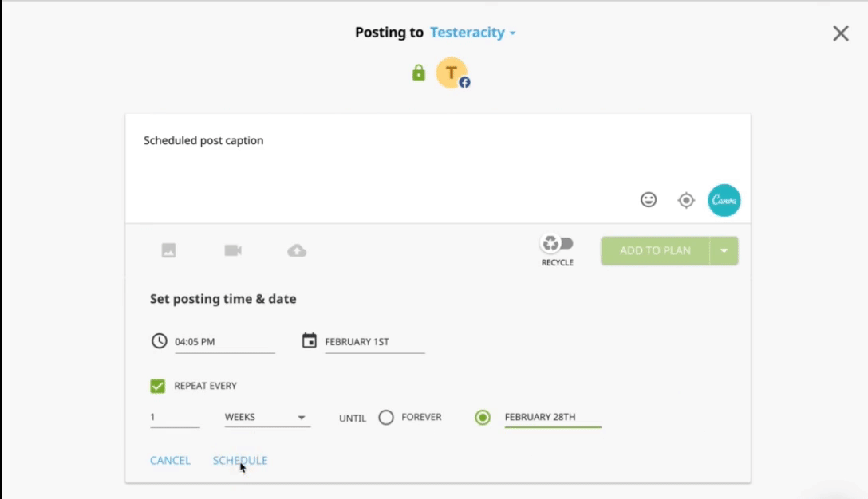Open the Canva design button
The image size is (868, 499).
pos(724,200)
